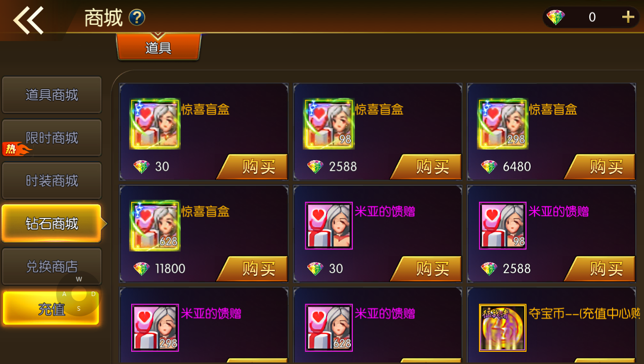The image size is (644, 364).
Task: Open the 充值 recharge button
Action: coord(52,308)
